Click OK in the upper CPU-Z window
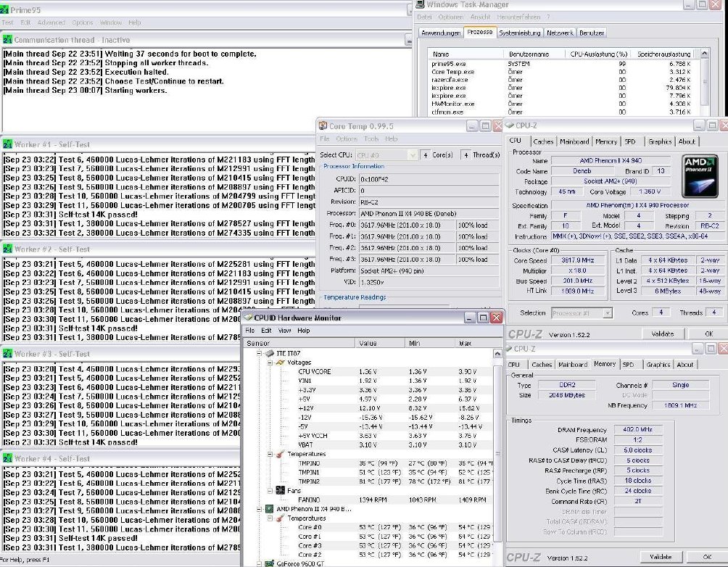Screen dimensions: 728x567 708,334
